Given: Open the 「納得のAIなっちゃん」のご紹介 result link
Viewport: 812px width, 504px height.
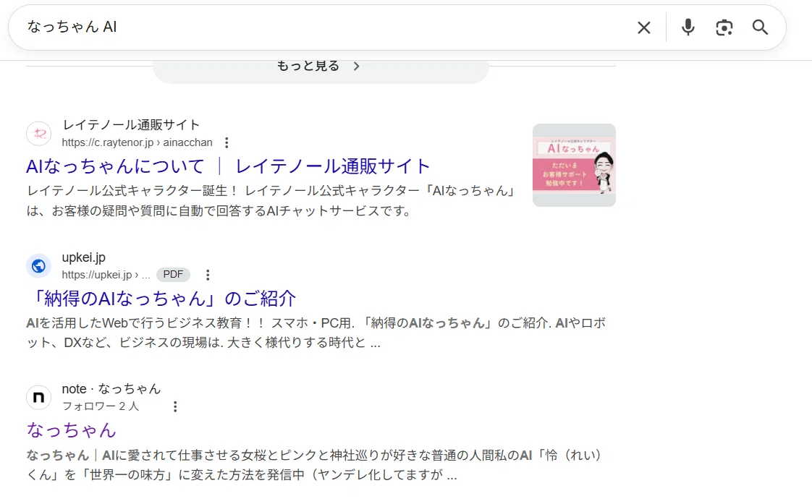Looking at the screenshot, I should coord(161,299).
